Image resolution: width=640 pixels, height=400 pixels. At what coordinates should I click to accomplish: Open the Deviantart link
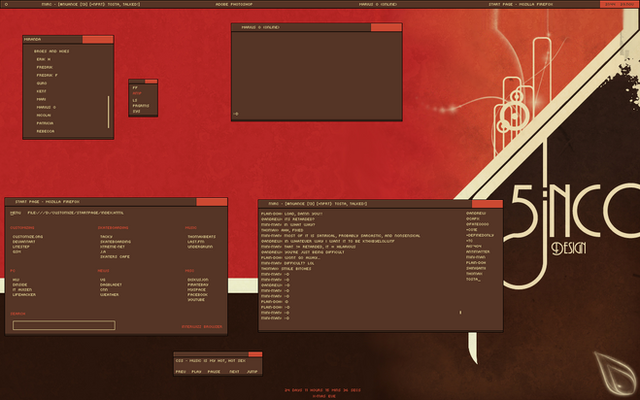pyautogui.click(x=24, y=242)
